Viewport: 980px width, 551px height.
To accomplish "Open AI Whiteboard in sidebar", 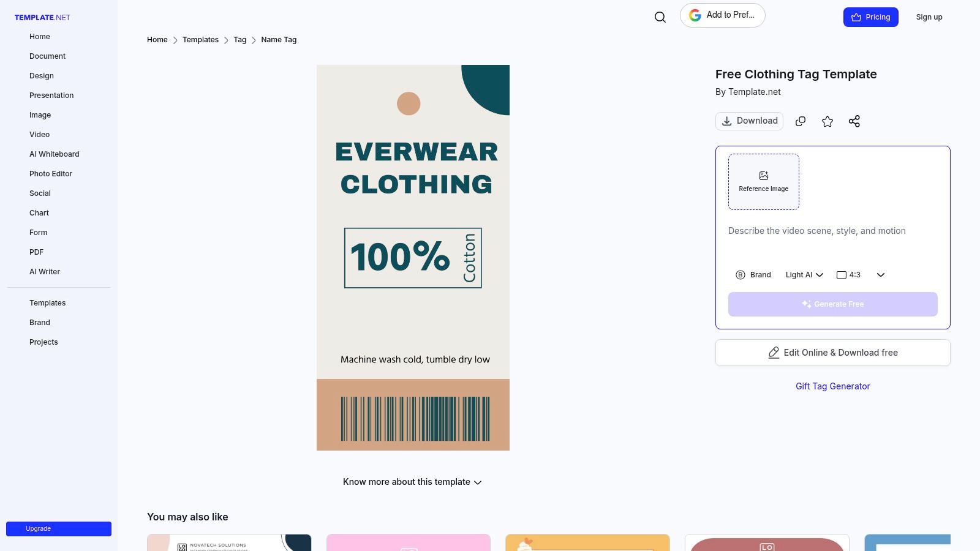I will (x=55, y=154).
